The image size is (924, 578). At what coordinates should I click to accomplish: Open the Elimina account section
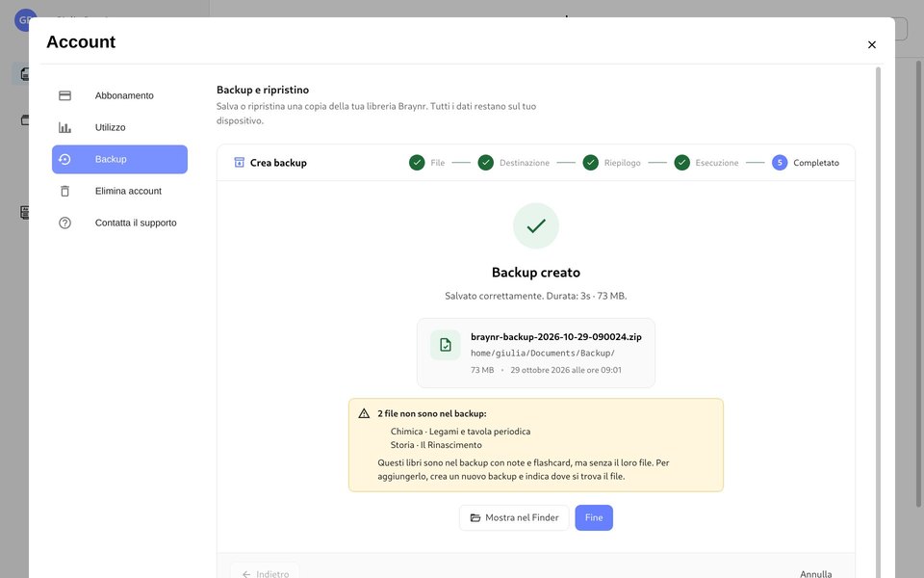pos(119,191)
